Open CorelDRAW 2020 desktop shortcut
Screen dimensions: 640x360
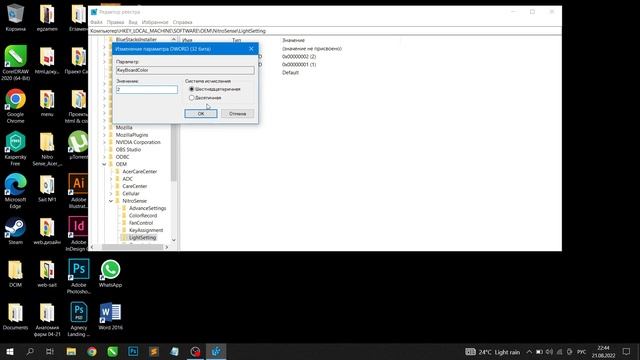click(x=16, y=62)
